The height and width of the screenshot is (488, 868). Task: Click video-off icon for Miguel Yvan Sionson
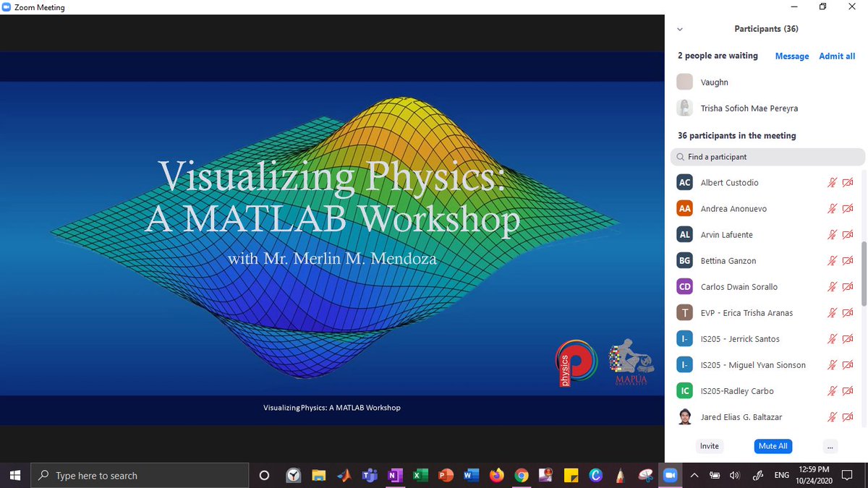[848, 365]
